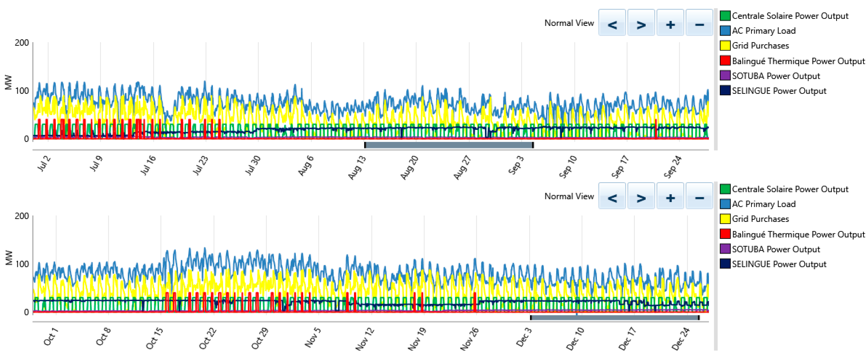This screenshot has width=868, height=360.
Task: Click SELINGUE Power Output label in bottom legend
Action: pyautogui.click(x=779, y=264)
